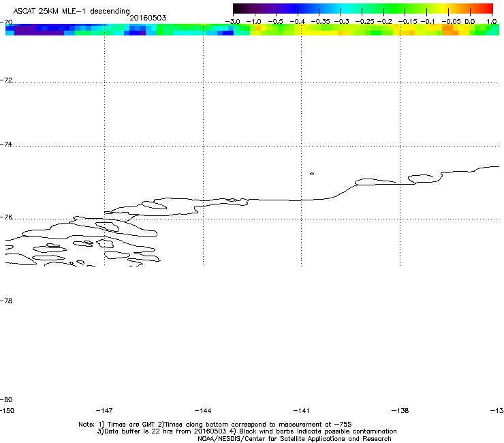Select the latitude axis label "-76"
This screenshot has width=504, height=443.
[x=6, y=217]
